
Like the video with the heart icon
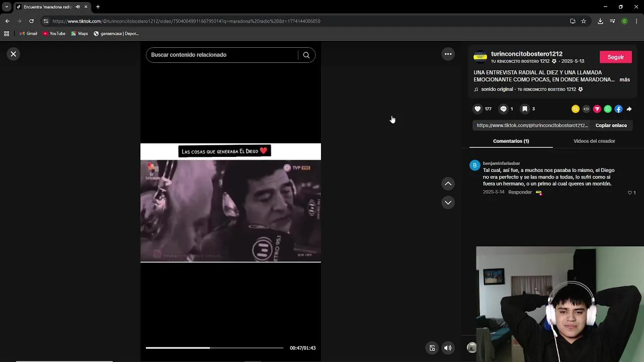[477, 109]
